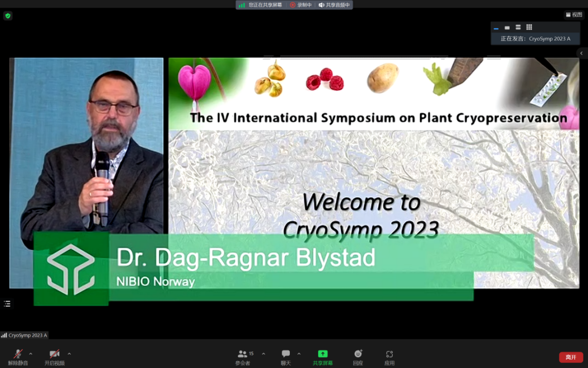
Task: Unmute the microphone (解除静音)
Action: coord(18,357)
